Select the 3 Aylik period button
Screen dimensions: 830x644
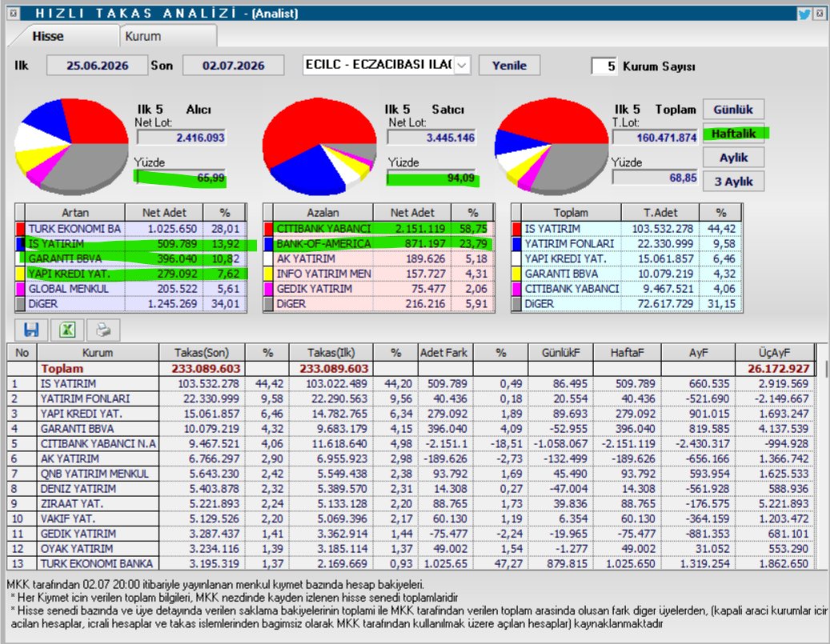[x=733, y=181]
